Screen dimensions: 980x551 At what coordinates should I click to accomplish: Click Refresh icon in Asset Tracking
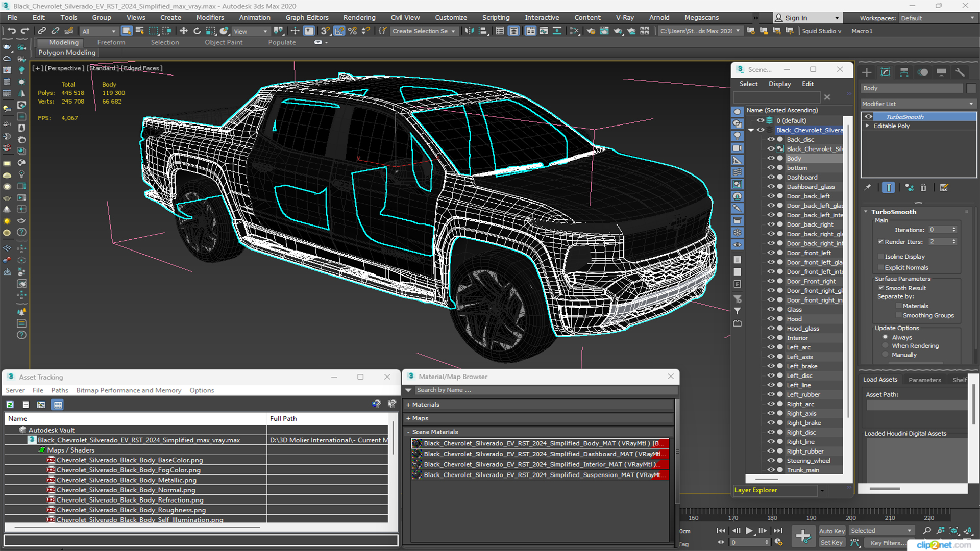10,405
